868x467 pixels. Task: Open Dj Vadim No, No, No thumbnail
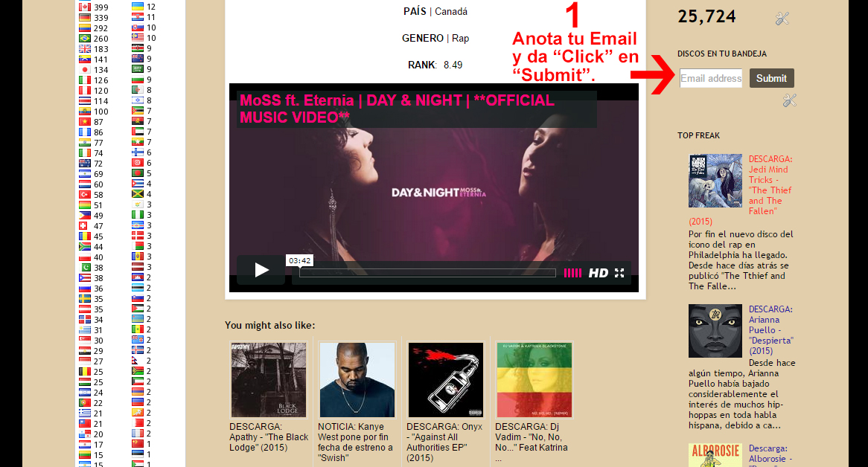point(534,380)
